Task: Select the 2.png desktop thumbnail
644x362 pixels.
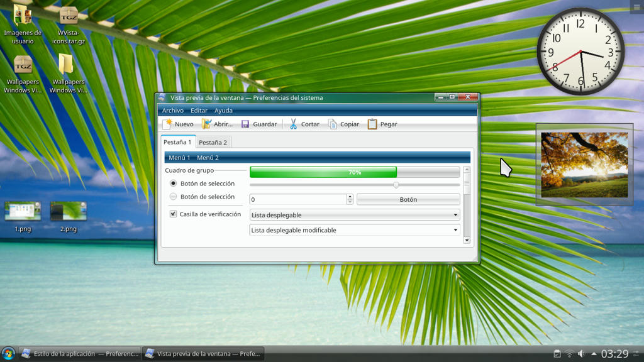Action: [68, 217]
